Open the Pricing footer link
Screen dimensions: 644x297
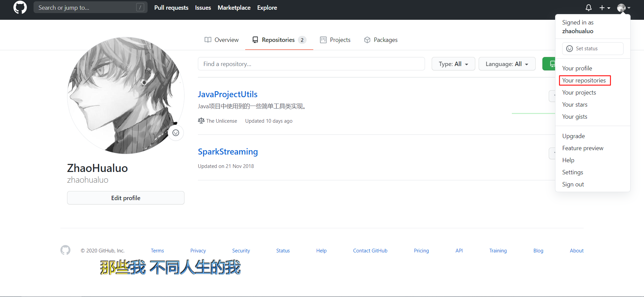tap(421, 251)
